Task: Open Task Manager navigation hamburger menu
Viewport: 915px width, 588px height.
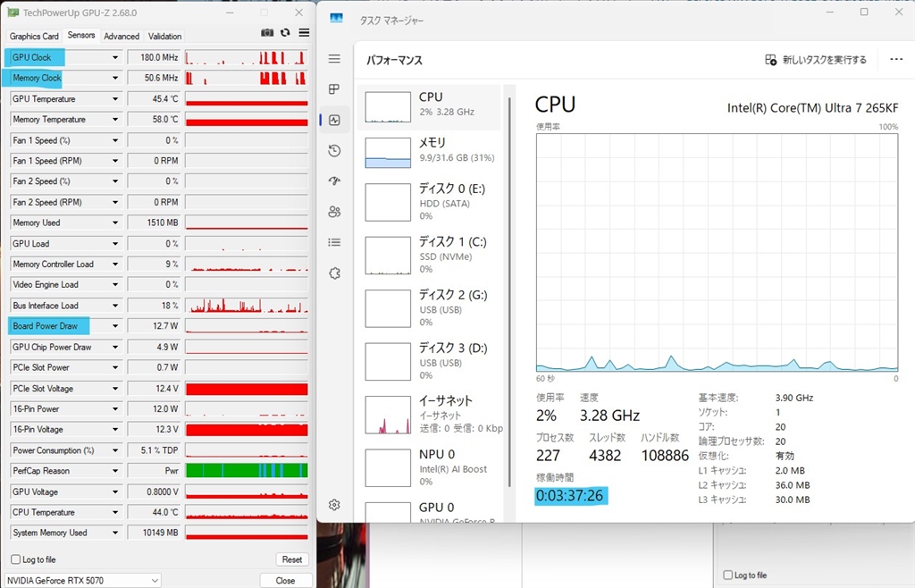Action: 334,59
